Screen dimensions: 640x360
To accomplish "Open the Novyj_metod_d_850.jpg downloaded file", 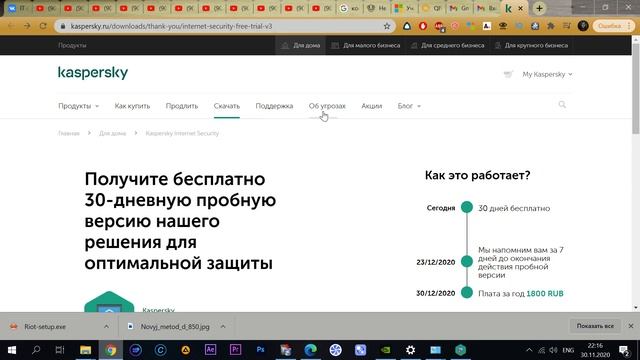I will 175,327.
